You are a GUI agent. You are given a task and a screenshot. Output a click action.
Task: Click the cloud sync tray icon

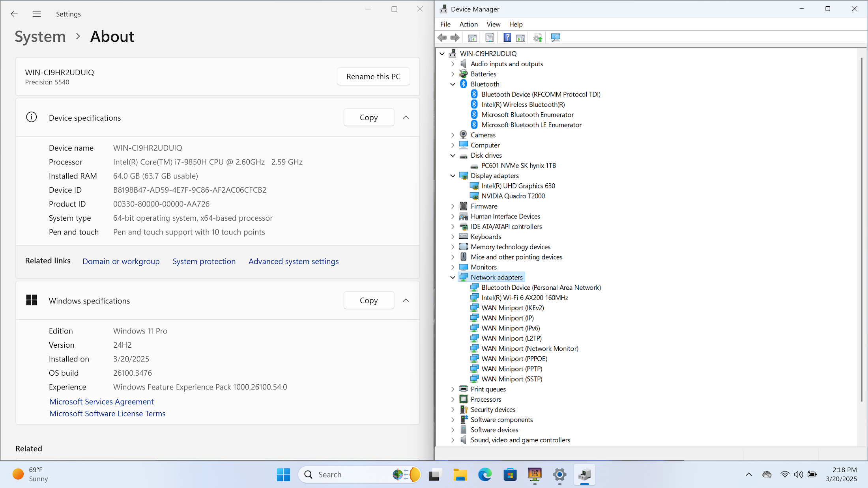[767, 474]
